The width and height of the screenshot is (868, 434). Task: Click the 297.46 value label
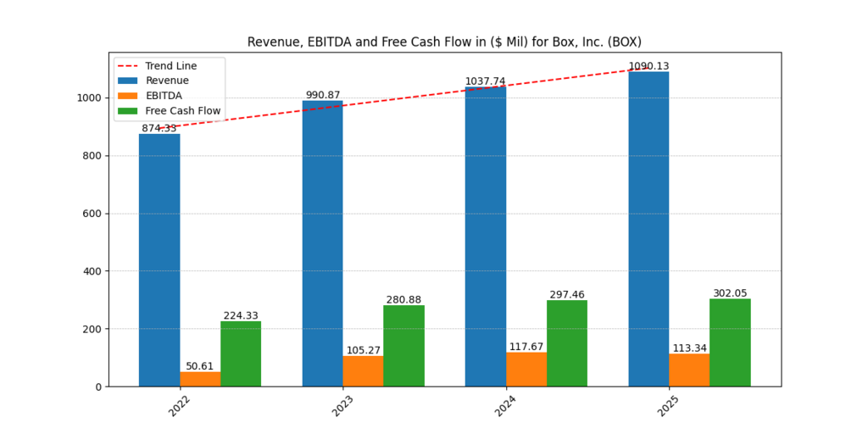pyautogui.click(x=567, y=295)
